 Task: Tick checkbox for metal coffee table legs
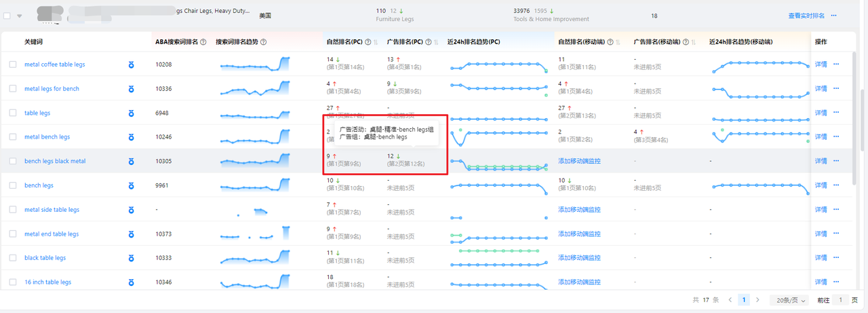(13, 65)
